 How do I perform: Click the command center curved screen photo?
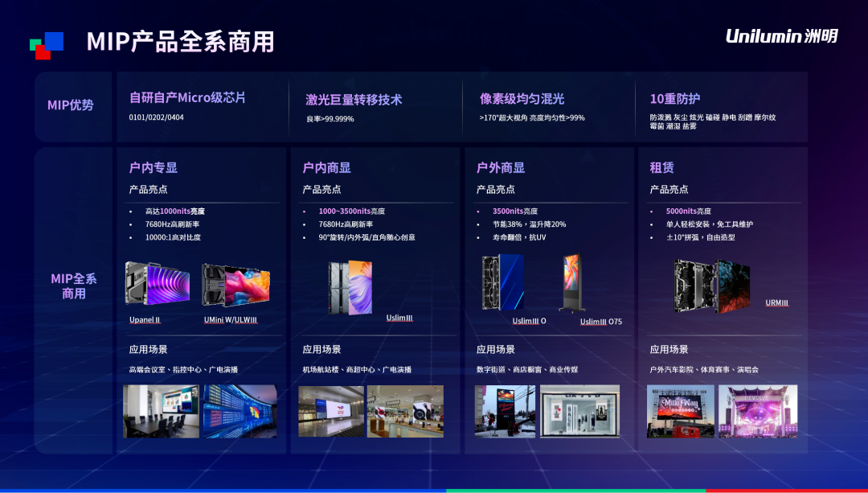[240, 412]
